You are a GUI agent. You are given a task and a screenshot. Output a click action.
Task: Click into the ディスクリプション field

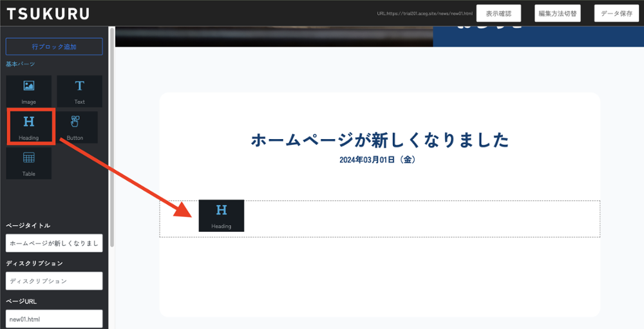(x=54, y=281)
